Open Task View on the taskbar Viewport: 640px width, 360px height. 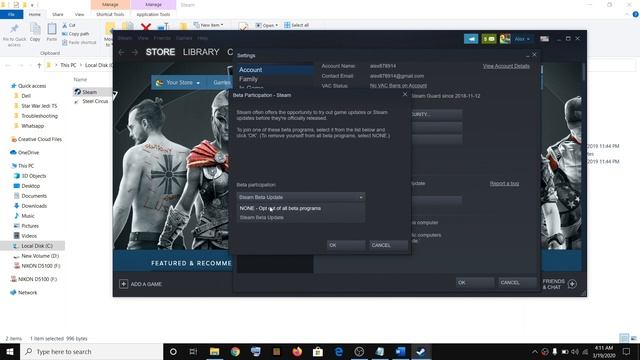[x=193, y=351]
